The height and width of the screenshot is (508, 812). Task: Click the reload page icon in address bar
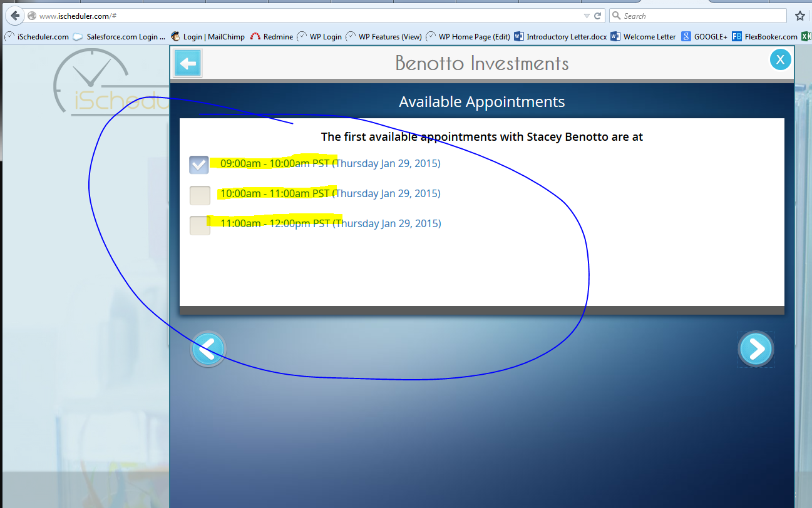click(598, 16)
